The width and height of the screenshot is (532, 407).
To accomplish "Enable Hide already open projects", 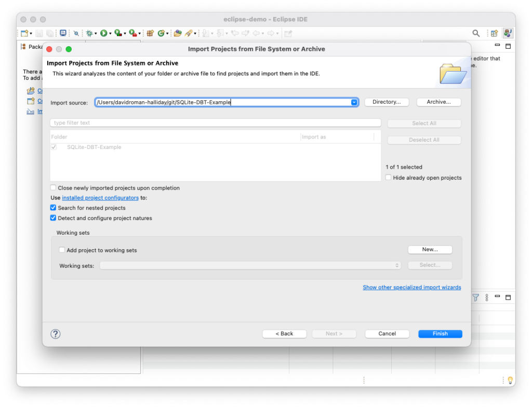I will coord(389,178).
